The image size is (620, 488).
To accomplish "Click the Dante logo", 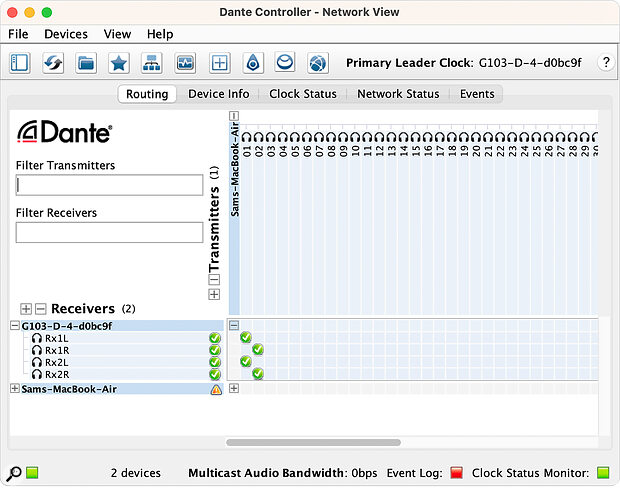I will click(x=64, y=132).
